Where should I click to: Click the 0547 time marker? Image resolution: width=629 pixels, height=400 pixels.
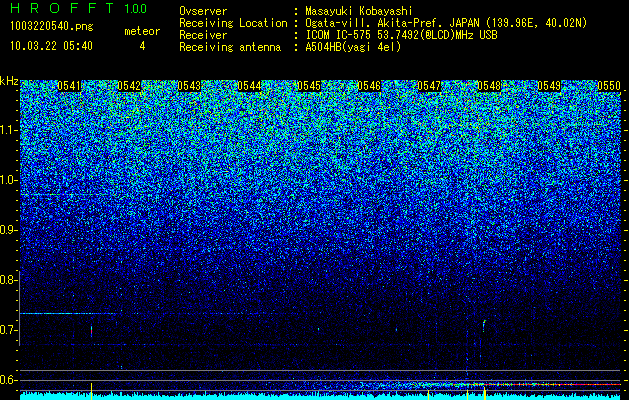tap(429, 86)
